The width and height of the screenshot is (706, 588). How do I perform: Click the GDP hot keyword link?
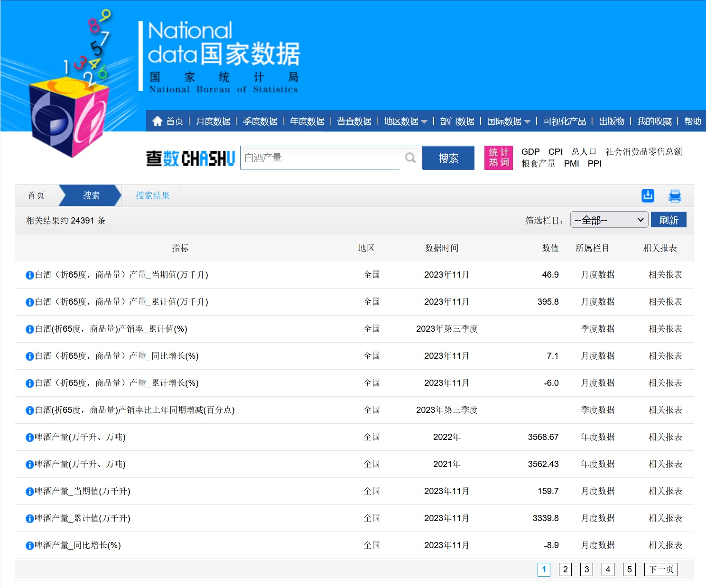[x=530, y=152]
